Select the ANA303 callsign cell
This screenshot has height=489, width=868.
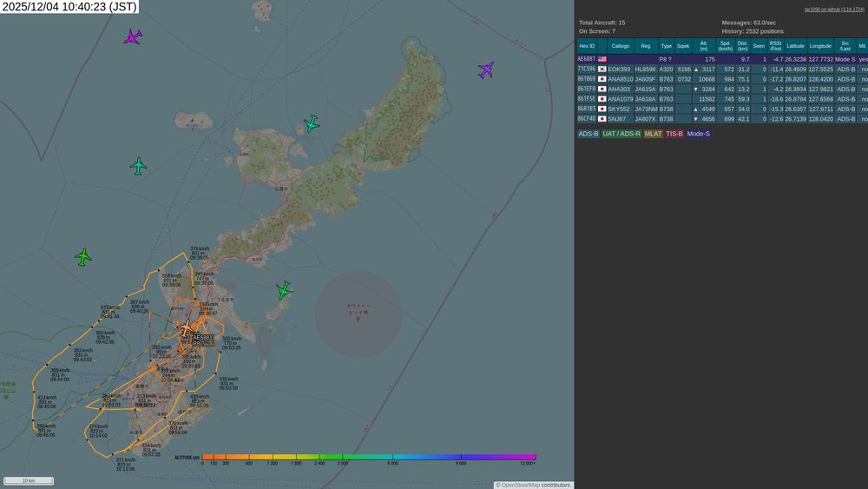(619, 89)
